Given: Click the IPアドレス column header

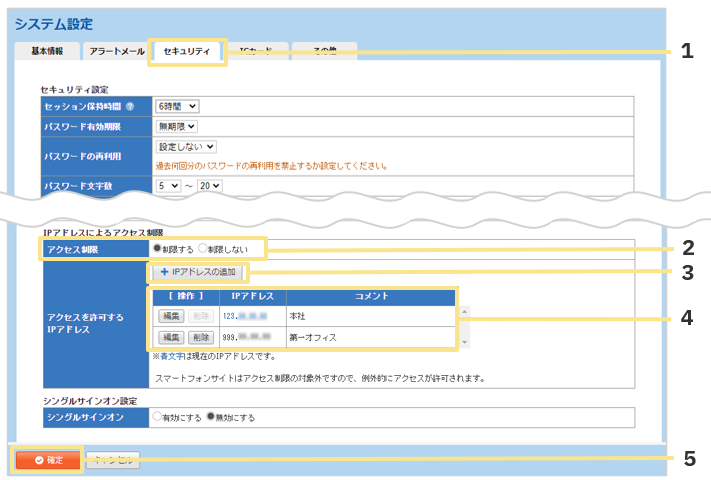Looking at the screenshot, I should [x=253, y=296].
